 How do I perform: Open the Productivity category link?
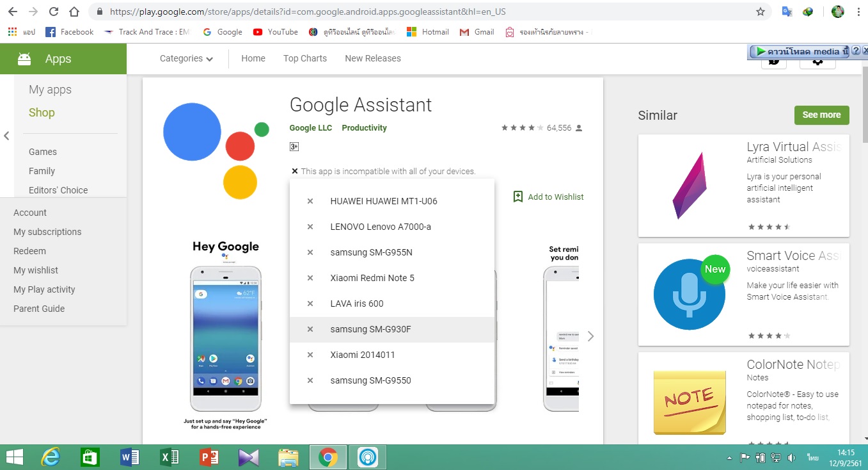point(364,128)
